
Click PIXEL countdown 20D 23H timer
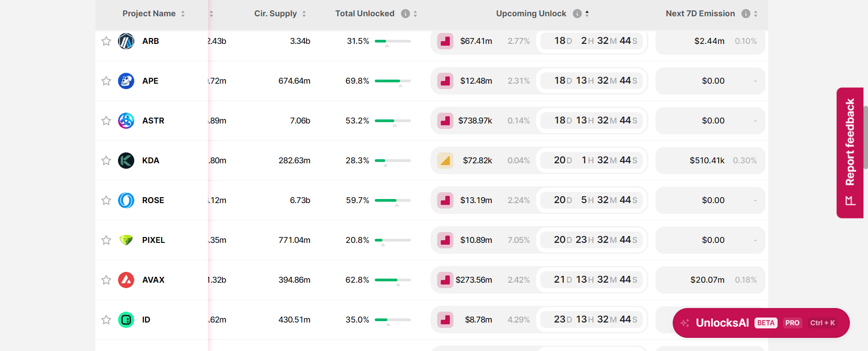592,240
